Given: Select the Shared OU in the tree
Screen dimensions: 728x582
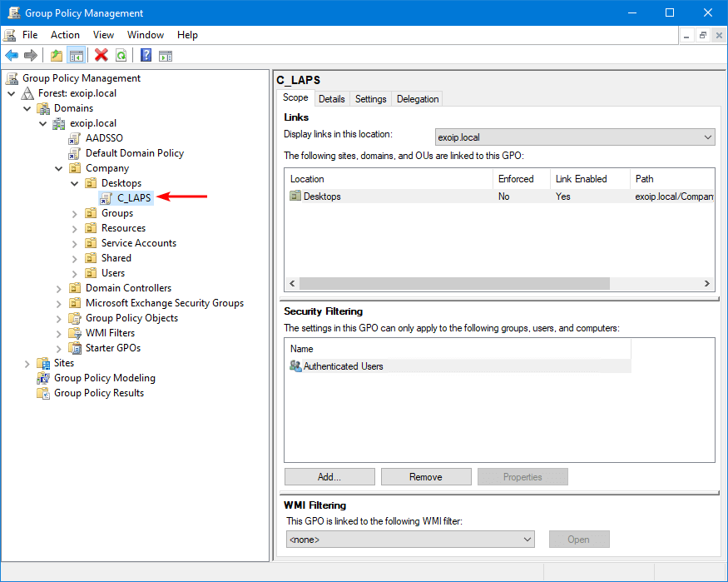Looking at the screenshot, I should [116, 258].
